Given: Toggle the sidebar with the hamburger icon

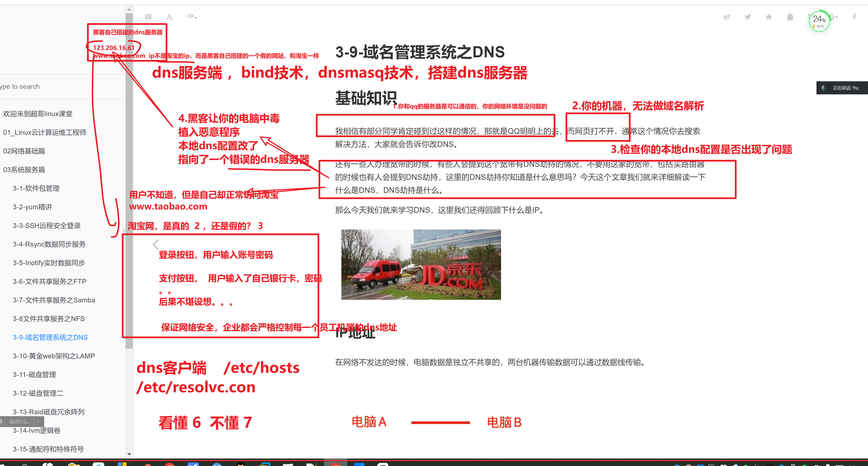Looking at the screenshot, I should [x=148, y=17].
